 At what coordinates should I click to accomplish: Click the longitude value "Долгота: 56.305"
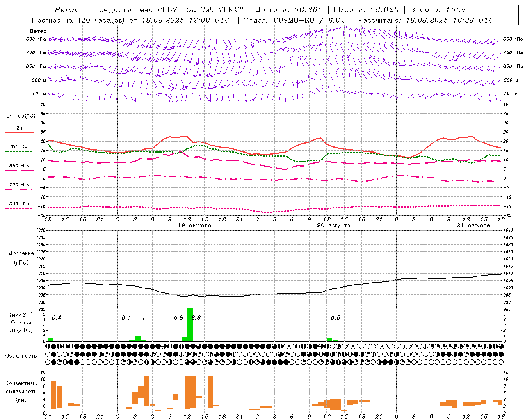pyautogui.click(x=289, y=10)
